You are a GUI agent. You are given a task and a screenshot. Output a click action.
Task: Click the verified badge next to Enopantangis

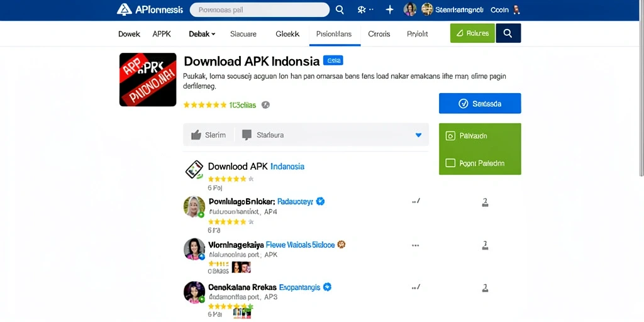click(327, 287)
